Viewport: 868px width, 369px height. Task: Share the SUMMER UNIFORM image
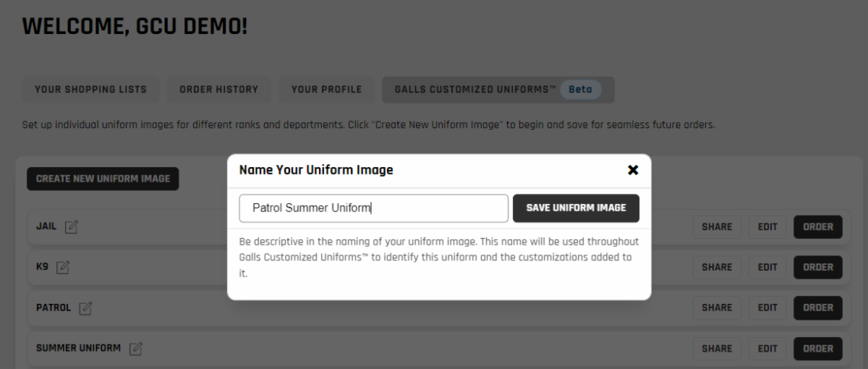(717, 349)
